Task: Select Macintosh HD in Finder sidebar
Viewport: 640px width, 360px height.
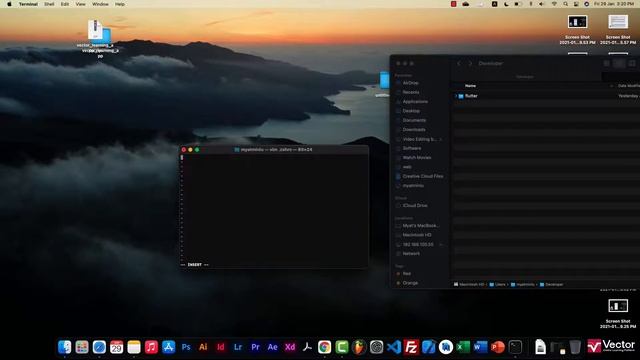Action: tap(417, 235)
